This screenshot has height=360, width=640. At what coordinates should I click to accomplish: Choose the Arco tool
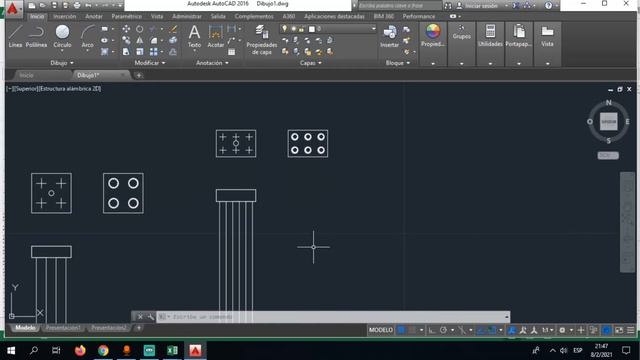click(87, 36)
